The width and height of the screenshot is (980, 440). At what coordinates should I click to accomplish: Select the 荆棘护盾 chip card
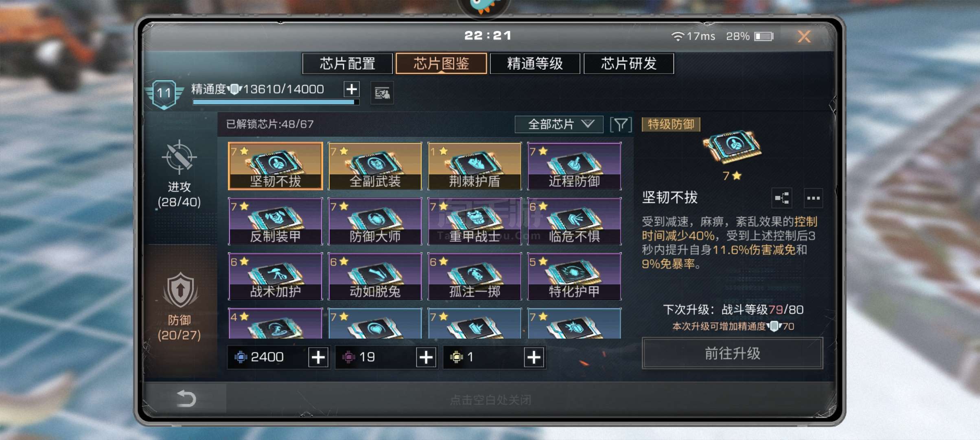475,166
